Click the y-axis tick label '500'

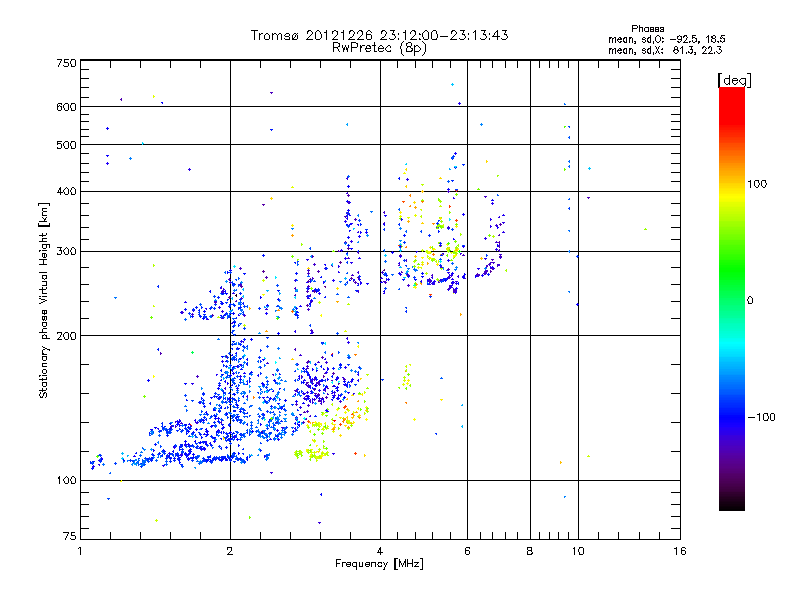(66, 145)
